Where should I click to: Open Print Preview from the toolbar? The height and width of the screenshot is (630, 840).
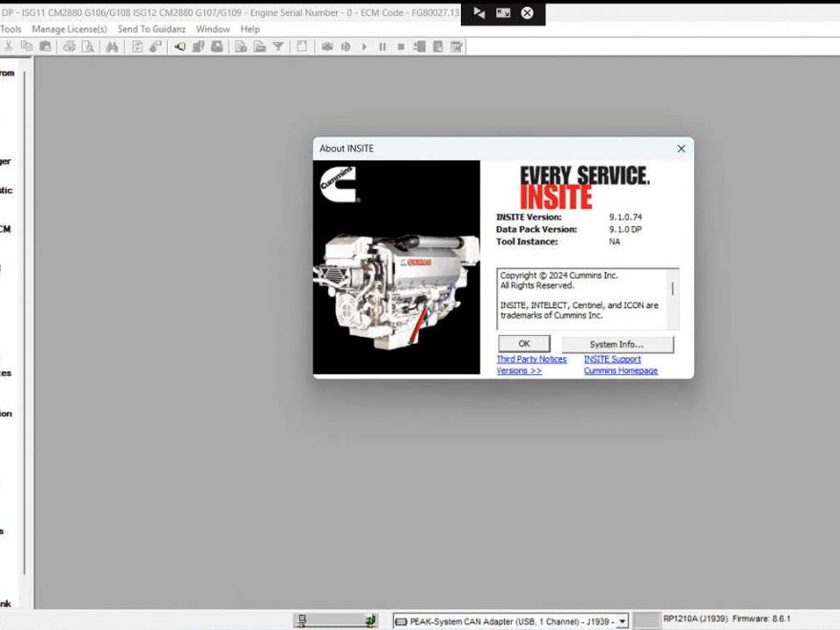pos(88,47)
